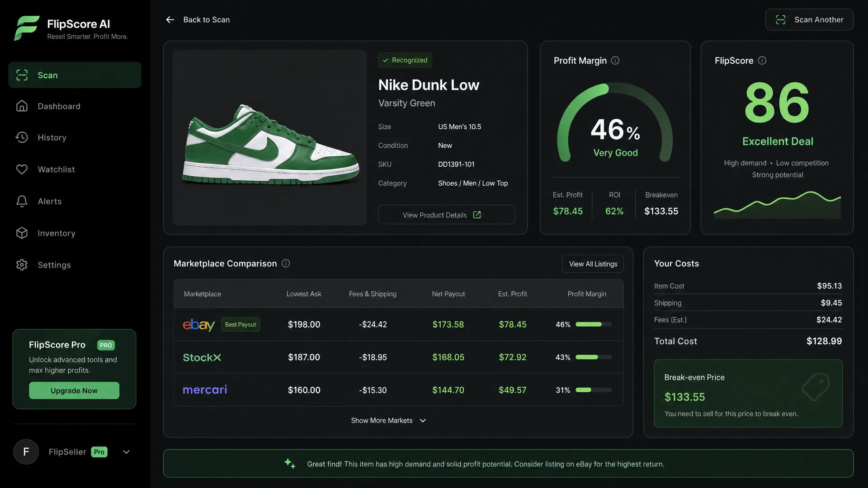The height and width of the screenshot is (488, 868).
Task: Click the Mercari est. profit $49.57
Action: [513, 390]
